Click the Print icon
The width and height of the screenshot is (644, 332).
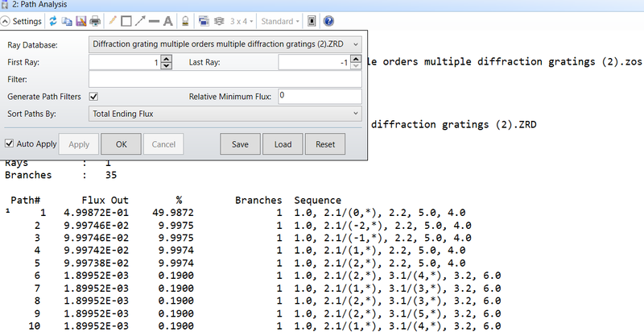tap(95, 21)
